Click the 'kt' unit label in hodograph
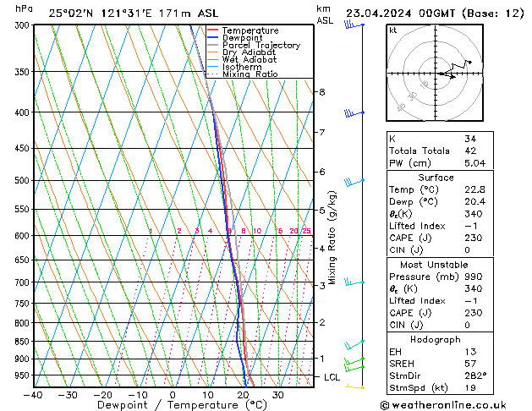This screenshot has width=532, height=411. (393, 30)
